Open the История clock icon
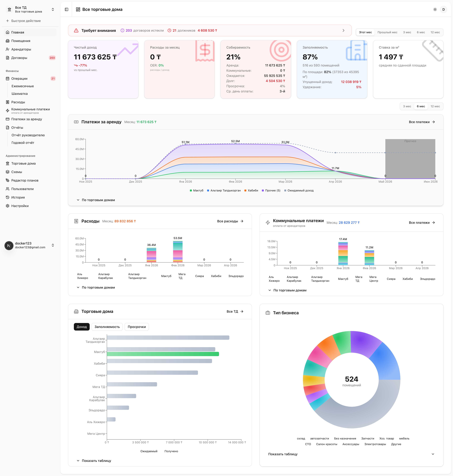The image size is (453, 476). coord(7,197)
